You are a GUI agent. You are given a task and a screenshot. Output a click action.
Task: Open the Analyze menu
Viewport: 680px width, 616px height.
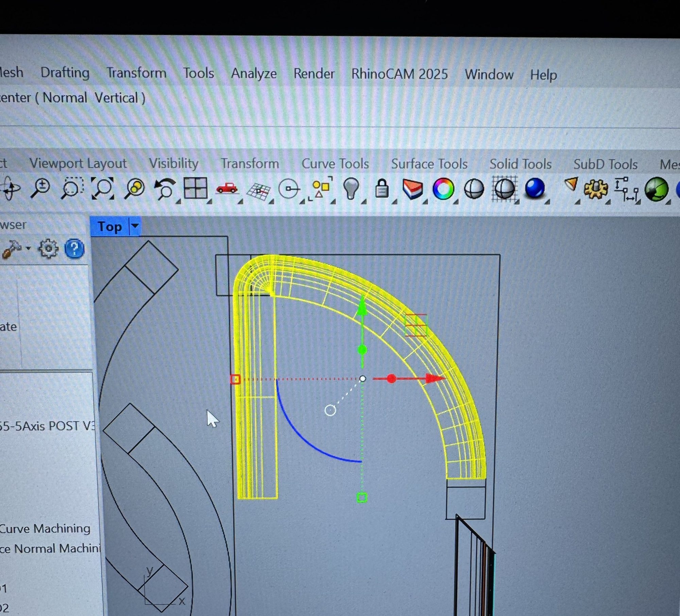click(254, 74)
